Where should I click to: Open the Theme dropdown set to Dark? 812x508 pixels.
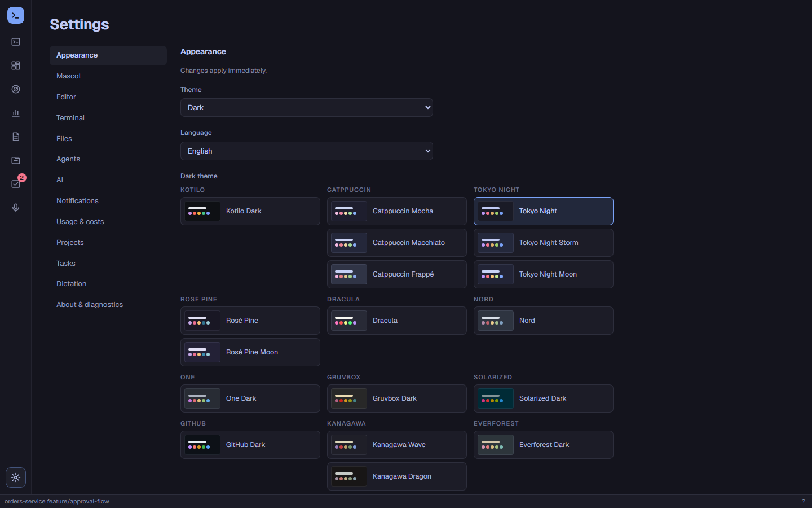point(307,108)
